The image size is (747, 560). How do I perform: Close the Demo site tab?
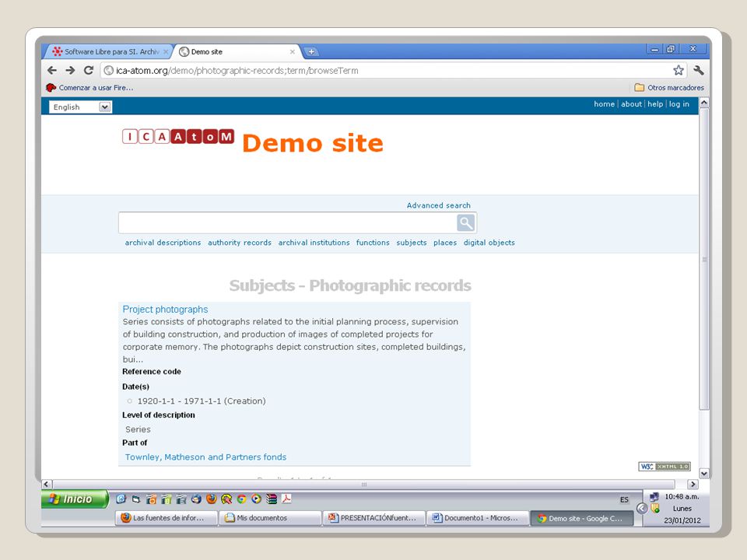[293, 51]
